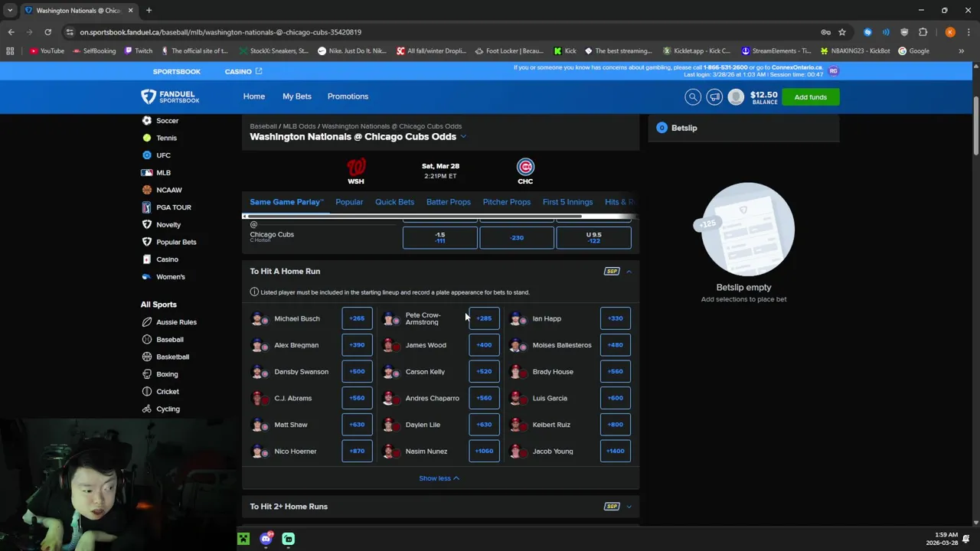Click the MLB Odds breadcrumb link

pos(299,126)
